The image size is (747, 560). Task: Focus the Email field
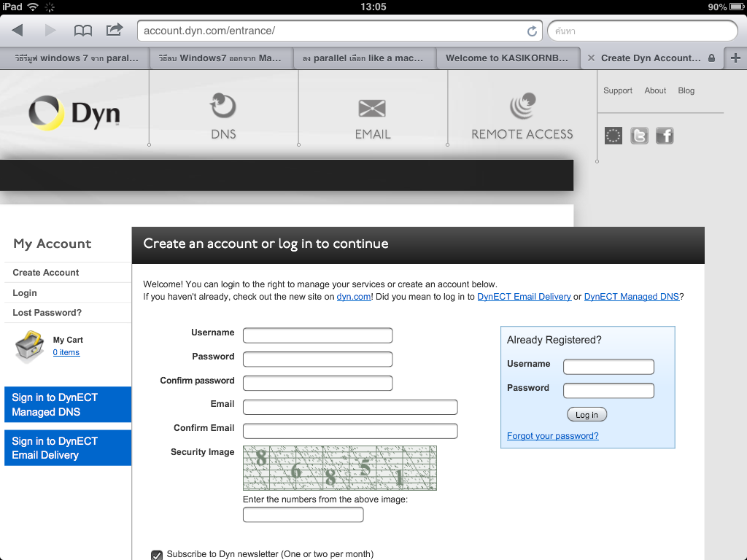point(350,407)
